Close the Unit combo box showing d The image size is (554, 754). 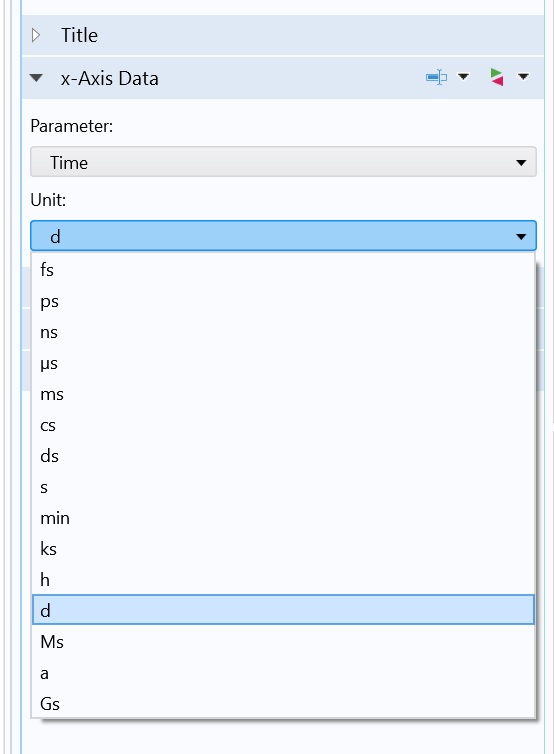[283, 236]
